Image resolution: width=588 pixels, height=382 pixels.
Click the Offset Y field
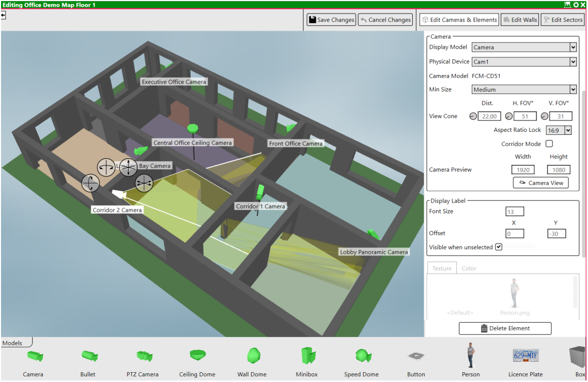pyautogui.click(x=556, y=234)
